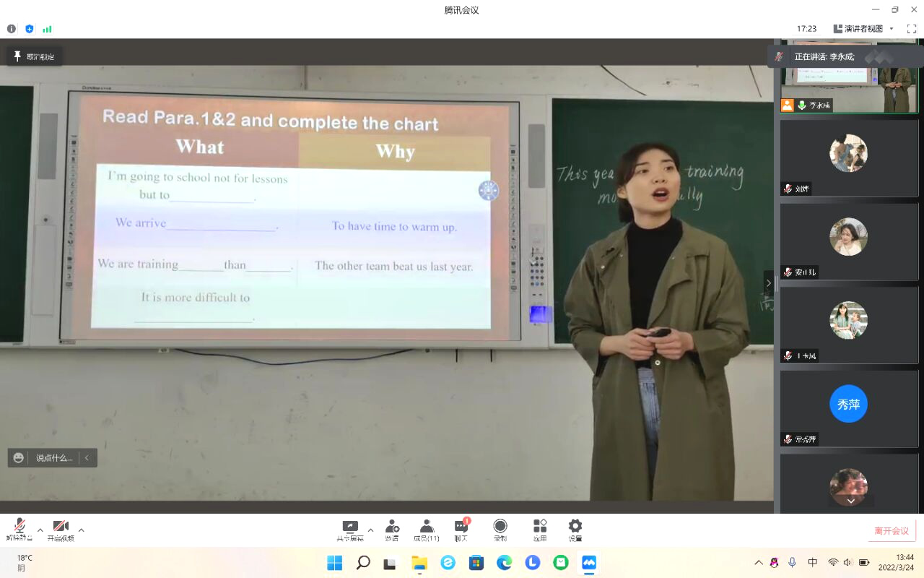The width and height of the screenshot is (924, 578).
Task: Open the Speaker View (演讲者视图) dropdown
Action: point(863,29)
